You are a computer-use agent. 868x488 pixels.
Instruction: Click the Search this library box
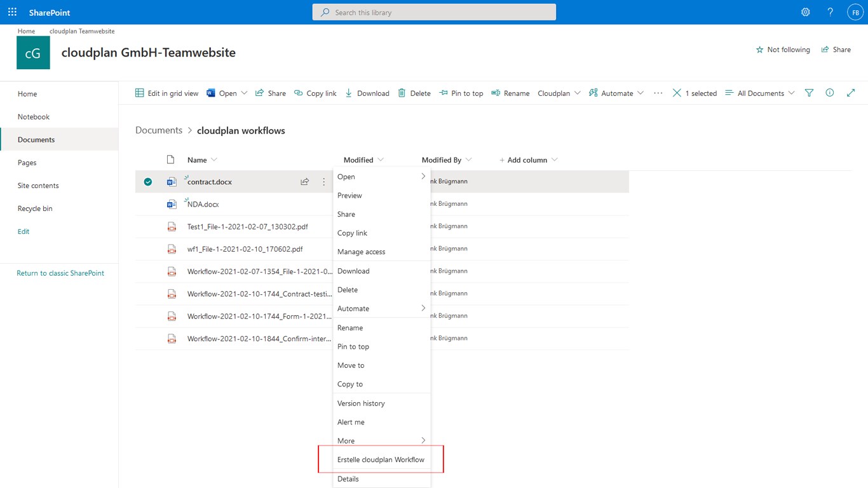(434, 12)
